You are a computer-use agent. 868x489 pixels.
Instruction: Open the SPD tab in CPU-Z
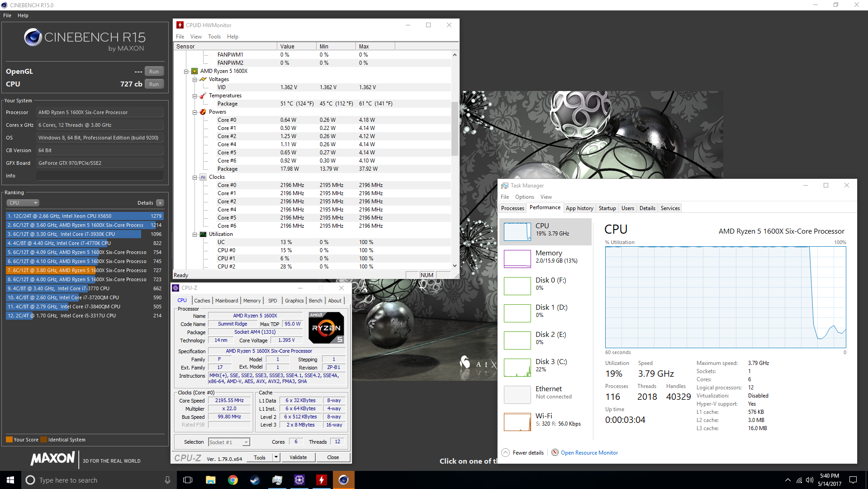(272, 301)
